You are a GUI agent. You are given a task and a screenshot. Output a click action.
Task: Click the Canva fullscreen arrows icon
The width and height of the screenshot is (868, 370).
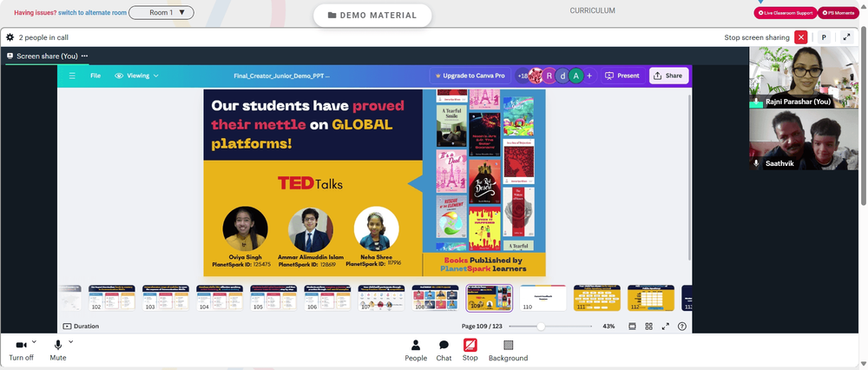pos(666,327)
